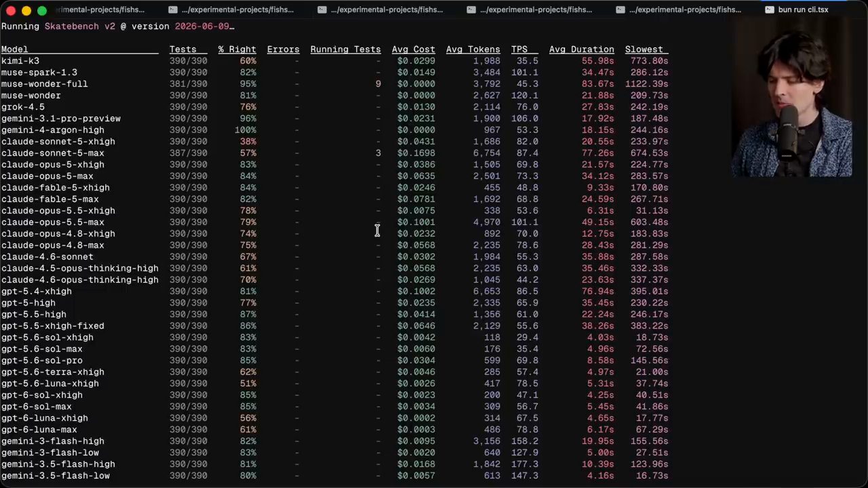This screenshot has width=868, height=488.
Task: Click the "381/390" tests count
Action: point(189,84)
